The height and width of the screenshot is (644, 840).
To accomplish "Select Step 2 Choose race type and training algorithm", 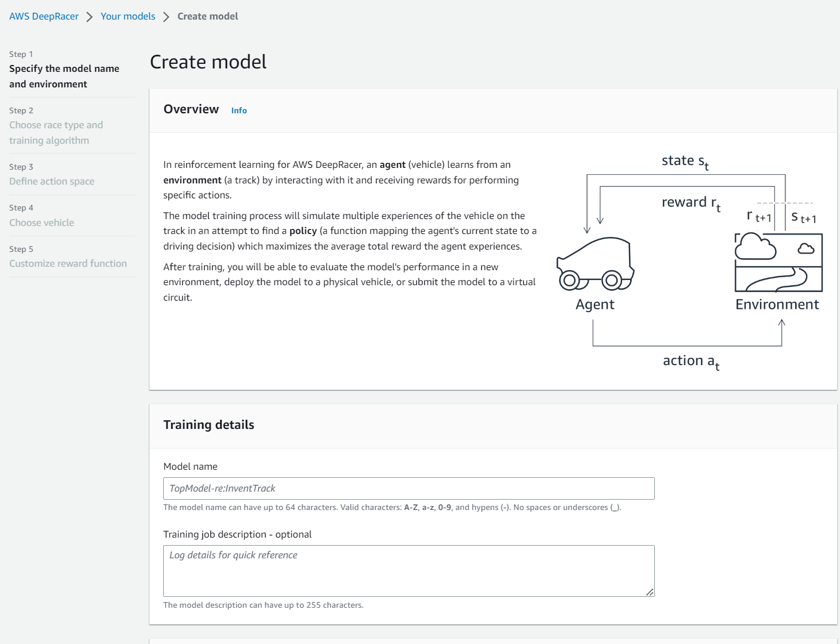I will [56, 132].
